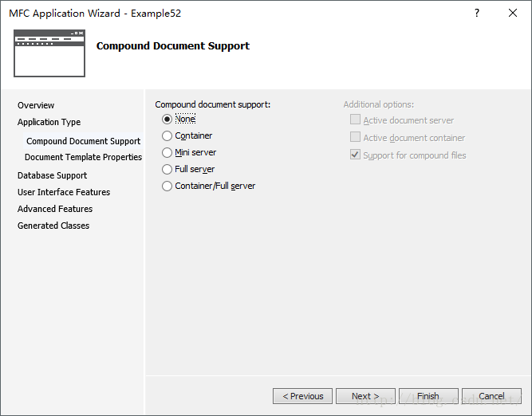Open Compound Document Support page
Image resolution: width=532 pixels, height=416 pixels.
pyautogui.click(x=83, y=141)
